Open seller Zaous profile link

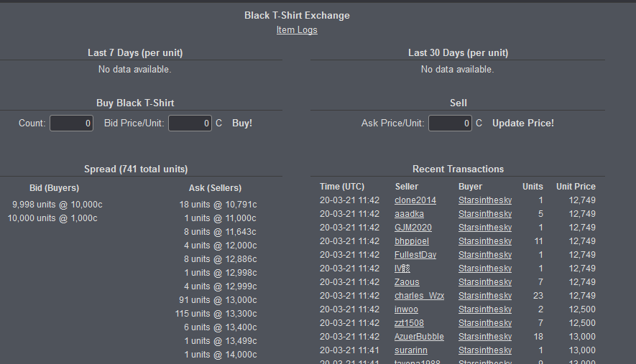[x=407, y=282]
